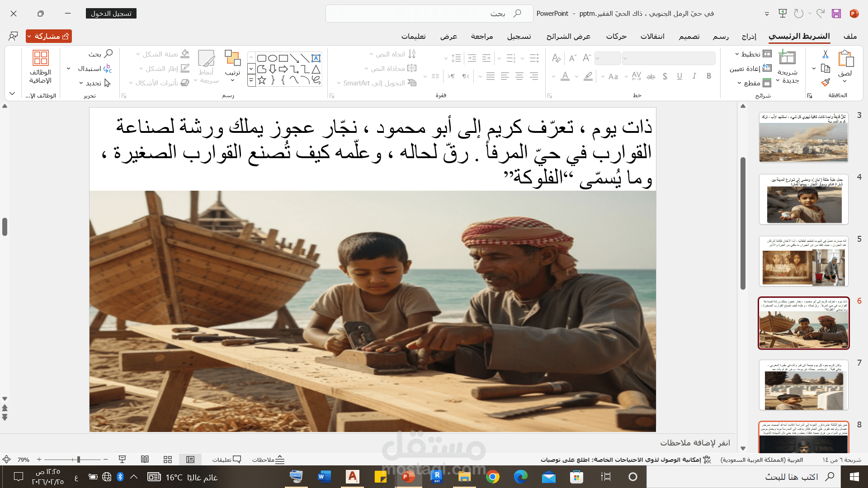Switch to Slide Sorter view icon

click(x=168, y=460)
